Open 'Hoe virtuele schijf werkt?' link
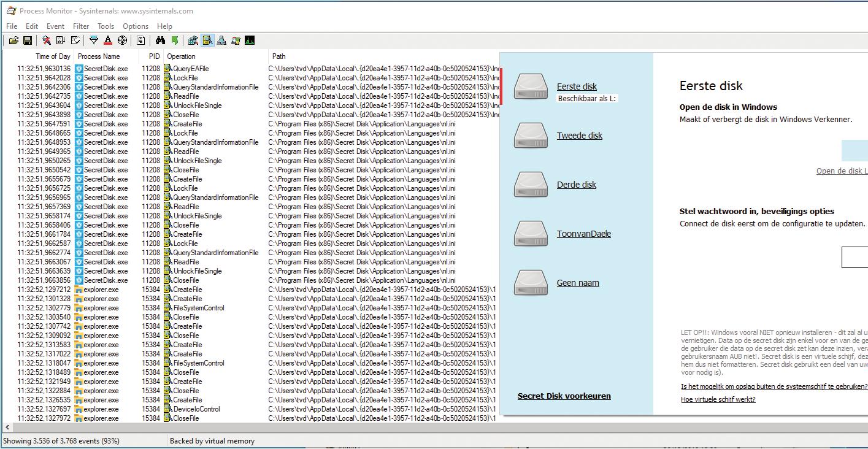This screenshot has width=868, height=449. (718, 399)
